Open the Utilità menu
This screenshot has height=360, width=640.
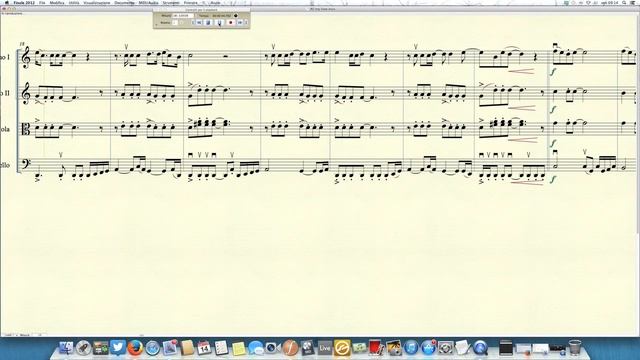(74, 2)
